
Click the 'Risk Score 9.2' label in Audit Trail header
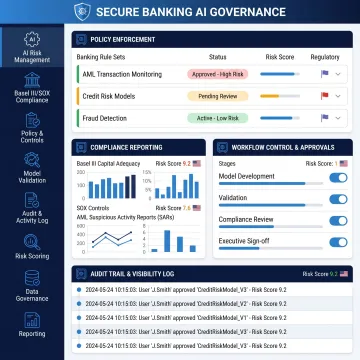(x=320, y=274)
